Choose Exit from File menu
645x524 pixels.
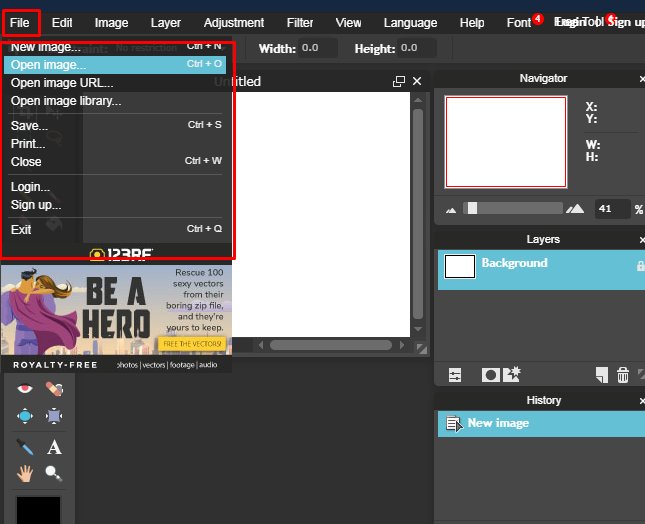115,230
